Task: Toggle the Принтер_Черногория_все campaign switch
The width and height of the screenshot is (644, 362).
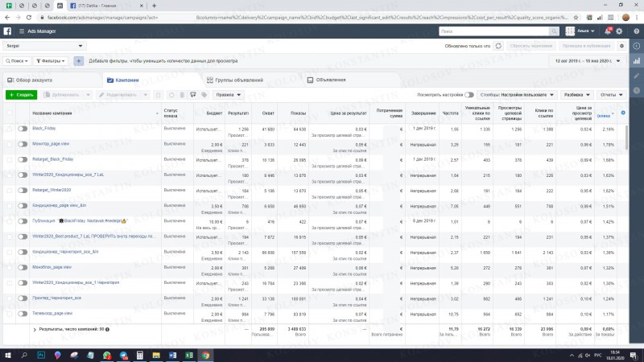Action: tap(23, 298)
